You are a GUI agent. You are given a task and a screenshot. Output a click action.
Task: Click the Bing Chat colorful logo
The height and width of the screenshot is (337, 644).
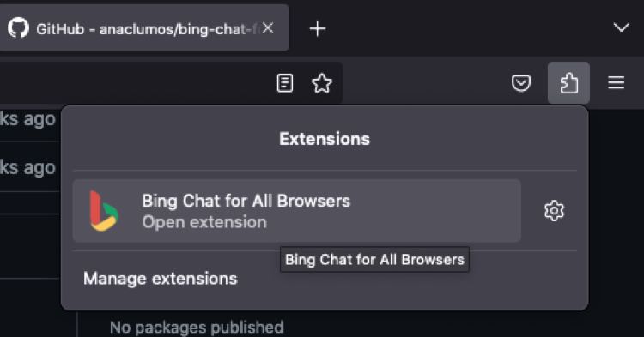pos(104,211)
